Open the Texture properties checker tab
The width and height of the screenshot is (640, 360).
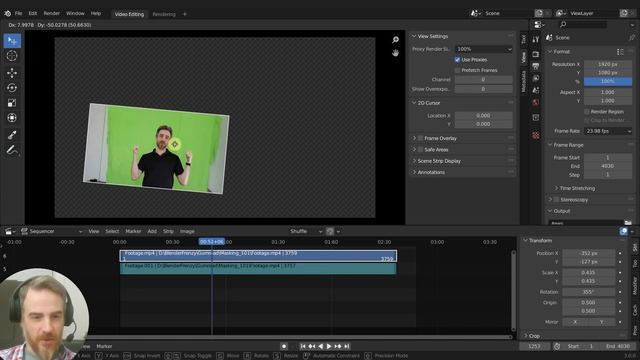(536, 135)
